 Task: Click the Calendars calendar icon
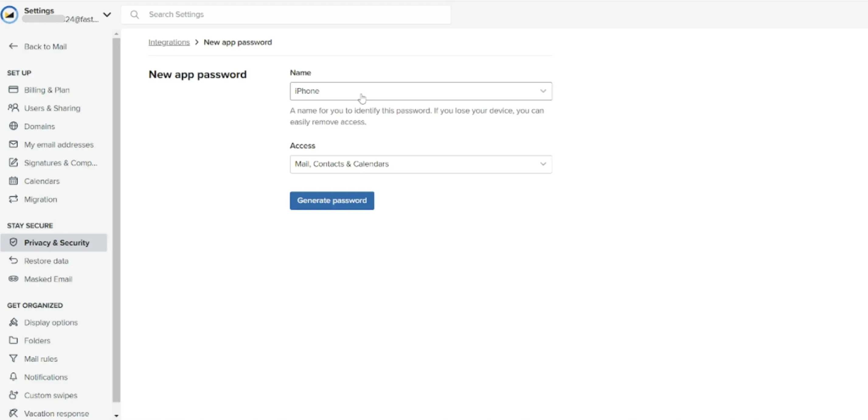point(13,181)
